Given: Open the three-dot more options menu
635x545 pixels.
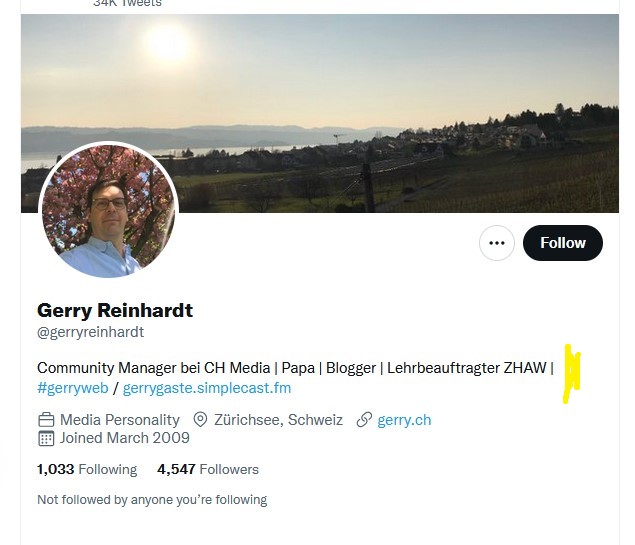Looking at the screenshot, I should (497, 243).
